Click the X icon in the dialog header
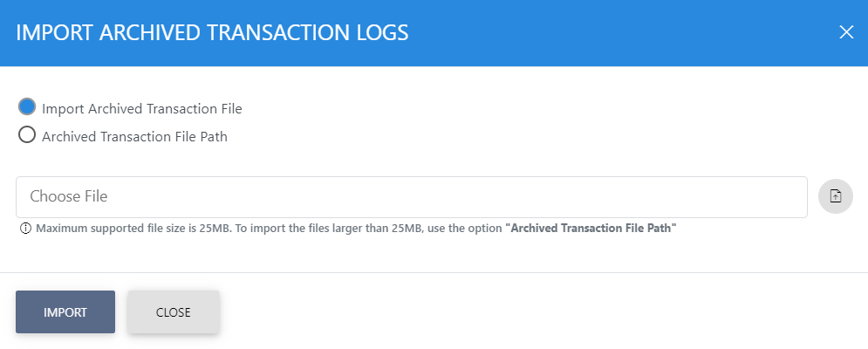Screen dimensions: 868x349 click(x=845, y=33)
